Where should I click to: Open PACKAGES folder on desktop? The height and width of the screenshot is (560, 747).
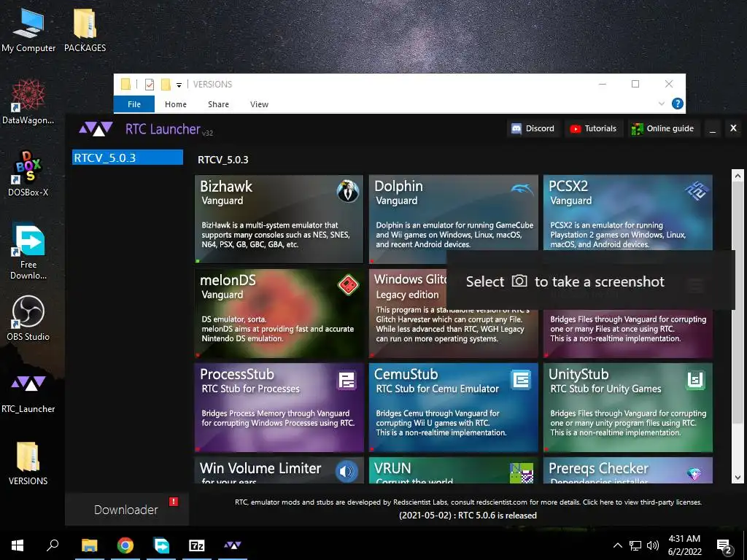(85, 29)
